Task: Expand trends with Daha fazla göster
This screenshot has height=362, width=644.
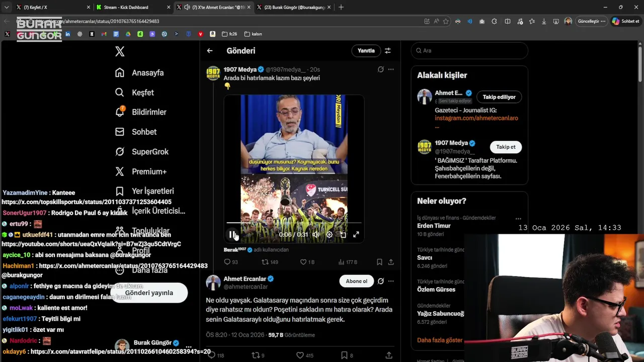Action: pyautogui.click(x=440, y=340)
